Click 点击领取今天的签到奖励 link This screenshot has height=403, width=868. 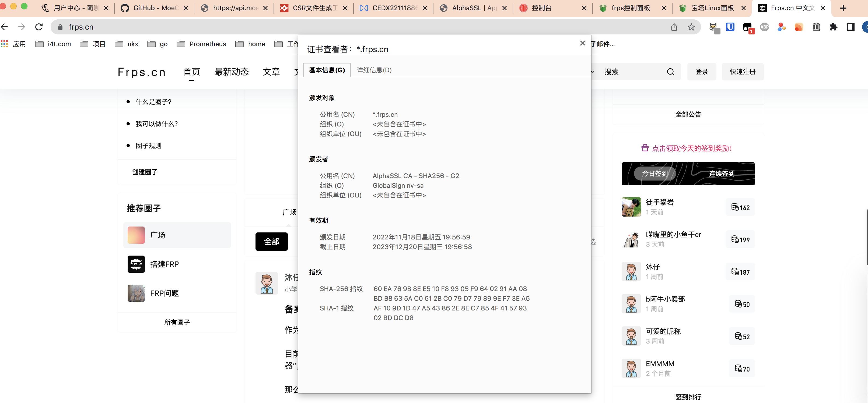coord(692,148)
